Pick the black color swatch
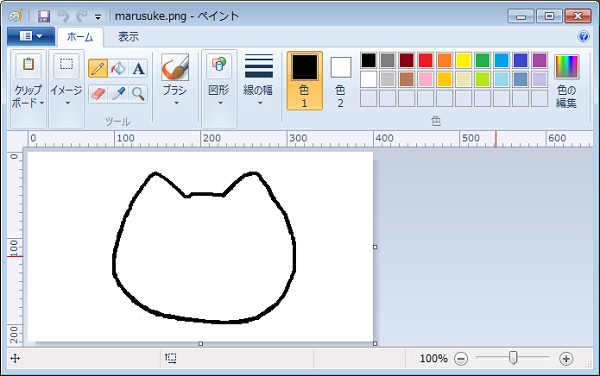 368,60
